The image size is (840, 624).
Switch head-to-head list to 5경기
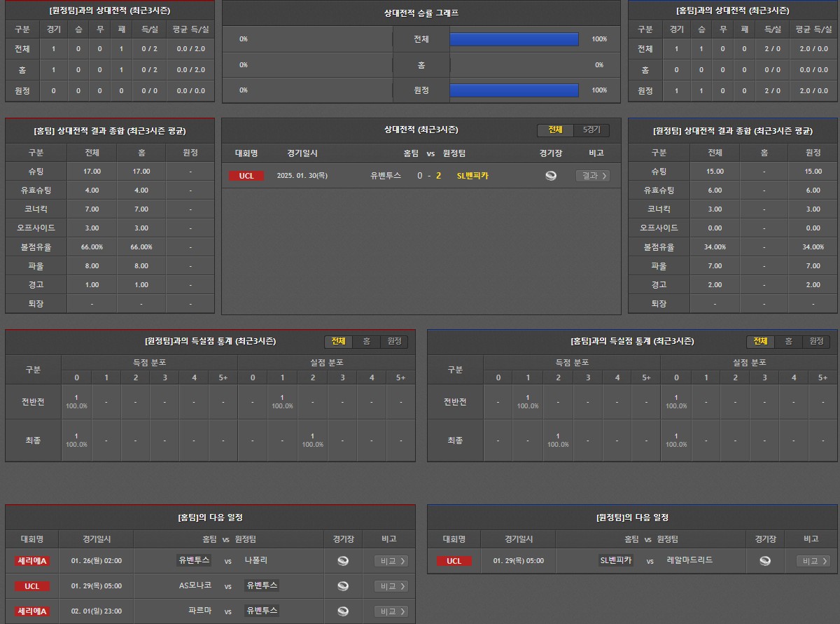point(591,130)
